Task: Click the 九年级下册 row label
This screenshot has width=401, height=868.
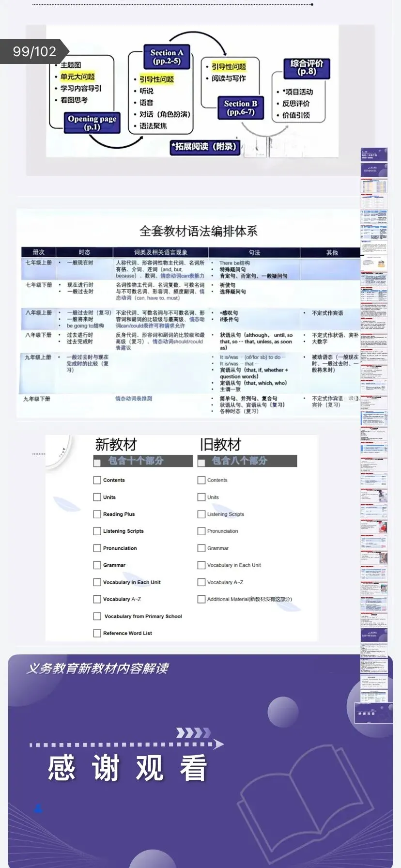Action: click(x=37, y=399)
